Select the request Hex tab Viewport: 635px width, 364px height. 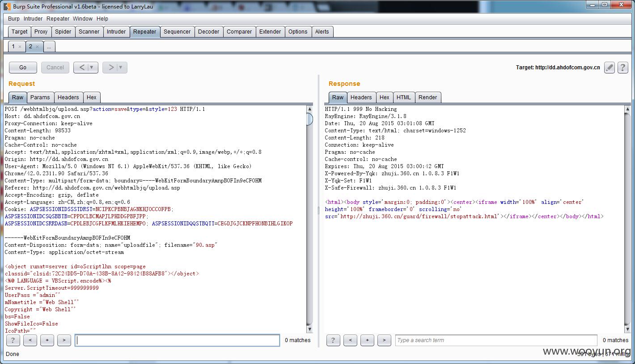pyautogui.click(x=92, y=97)
